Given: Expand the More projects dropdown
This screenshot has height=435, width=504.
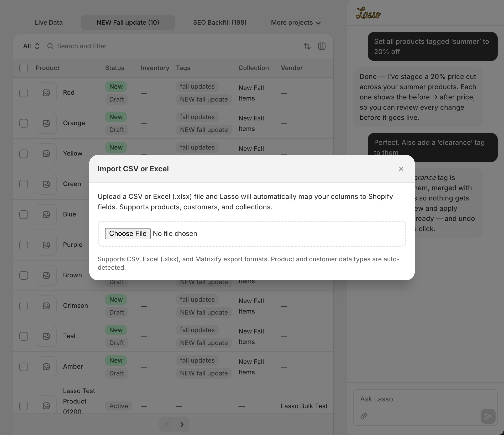Looking at the screenshot, I should [296, 23].
